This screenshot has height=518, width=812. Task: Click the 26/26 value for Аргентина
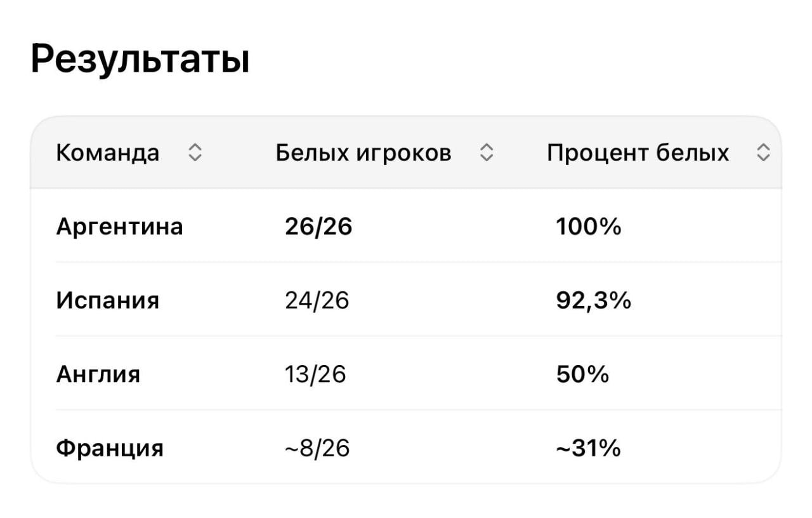point(318,227)
